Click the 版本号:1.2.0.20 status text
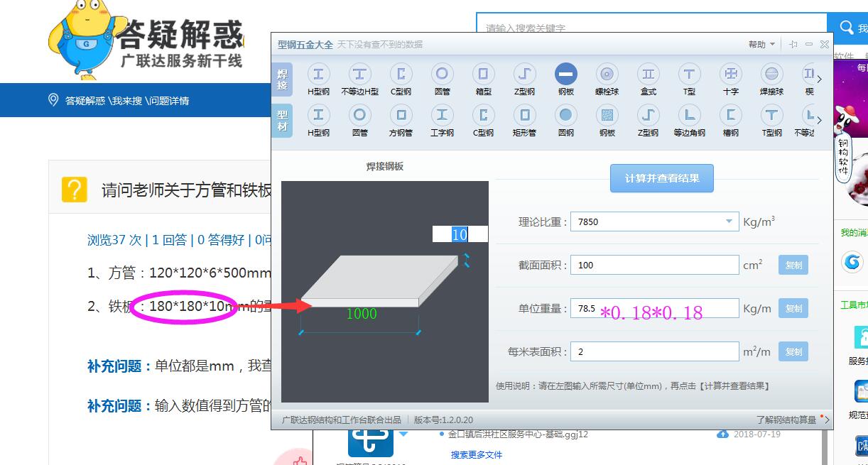Screen dimensions: 868x465 (x=443, y=420)
